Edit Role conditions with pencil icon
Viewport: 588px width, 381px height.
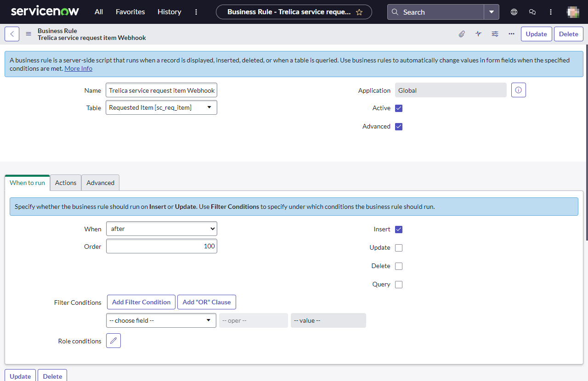tap(113, 341)
